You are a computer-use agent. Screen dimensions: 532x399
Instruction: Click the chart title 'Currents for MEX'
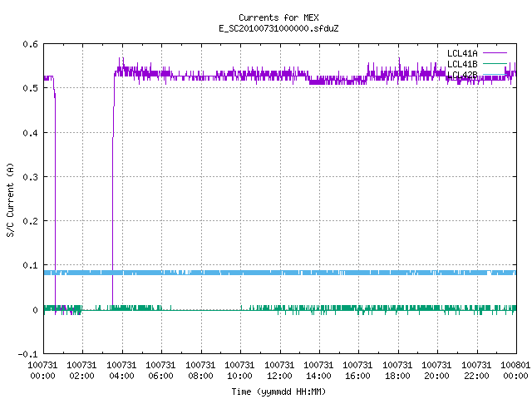pos(278,17)
